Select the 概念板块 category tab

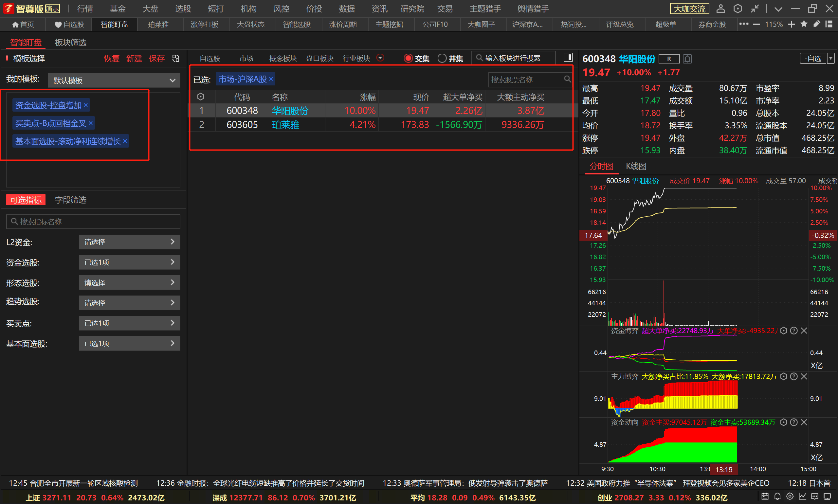[283, 58]
